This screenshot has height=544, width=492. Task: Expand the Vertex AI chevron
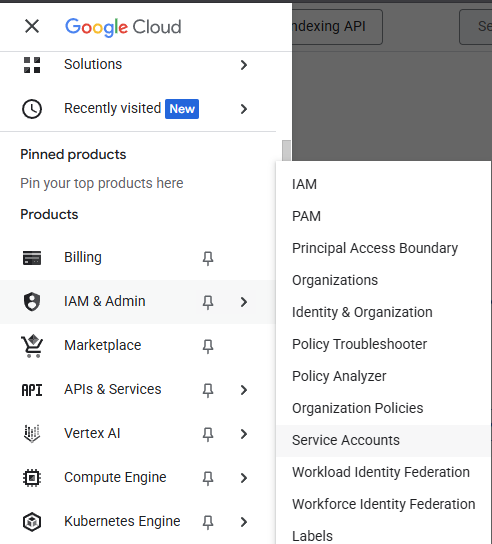pos(244,434)
